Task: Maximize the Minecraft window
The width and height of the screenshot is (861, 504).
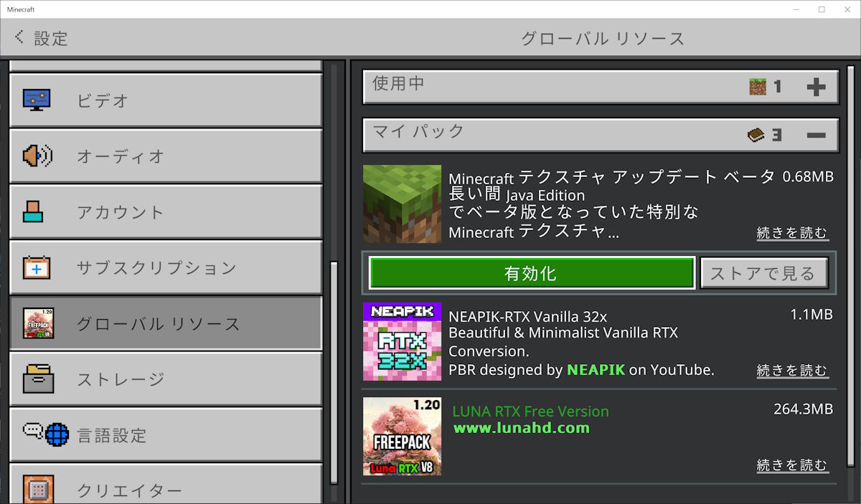Action: point(822,9)
